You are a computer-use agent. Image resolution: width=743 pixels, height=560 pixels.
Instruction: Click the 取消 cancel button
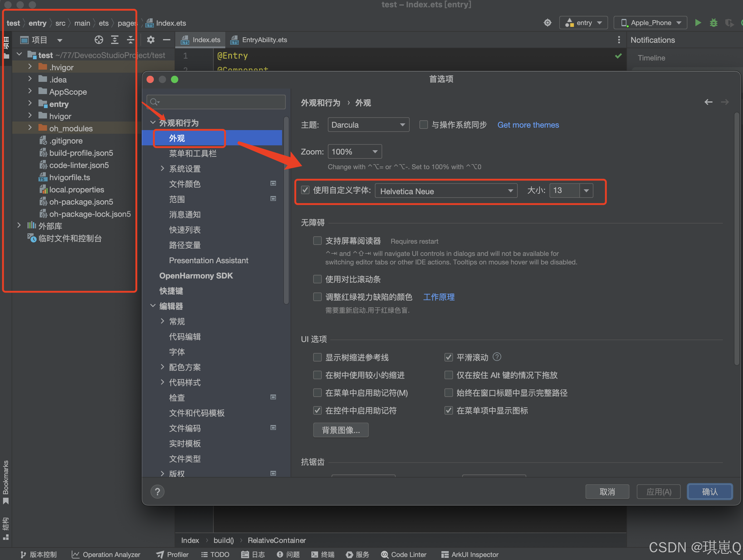pyautogui.click(x=607, y=492)
